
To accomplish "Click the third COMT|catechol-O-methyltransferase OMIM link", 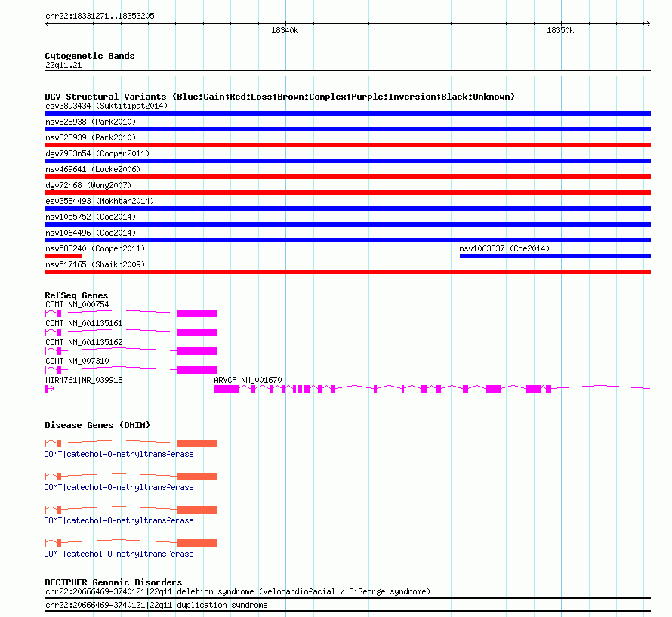I will (119, 520).
